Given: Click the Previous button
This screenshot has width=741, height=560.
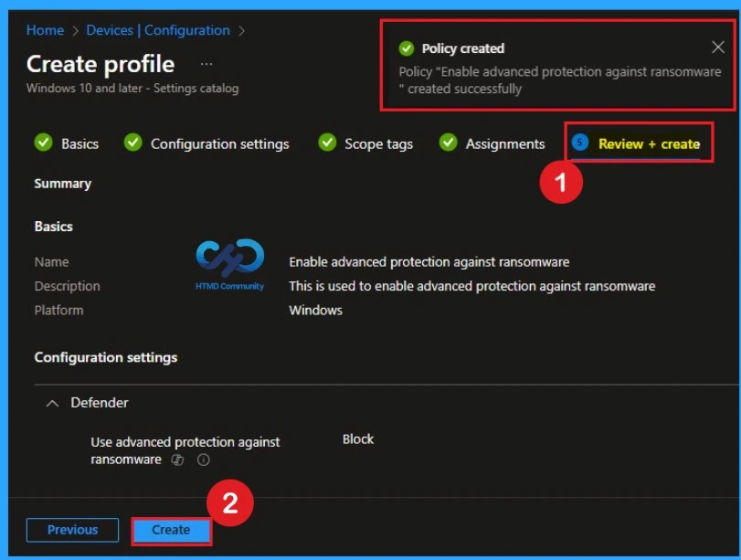Looking at the screenshot, I should 72,530.
